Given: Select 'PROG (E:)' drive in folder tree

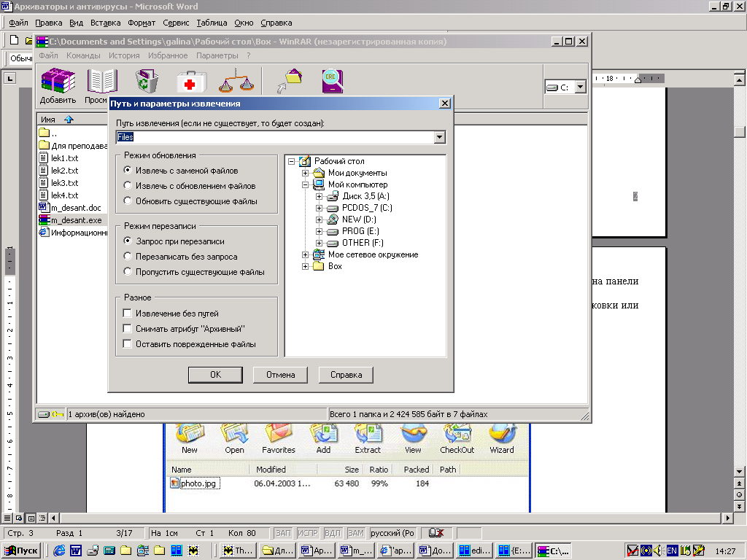Looking at the screenshot, I should point(360,231).
